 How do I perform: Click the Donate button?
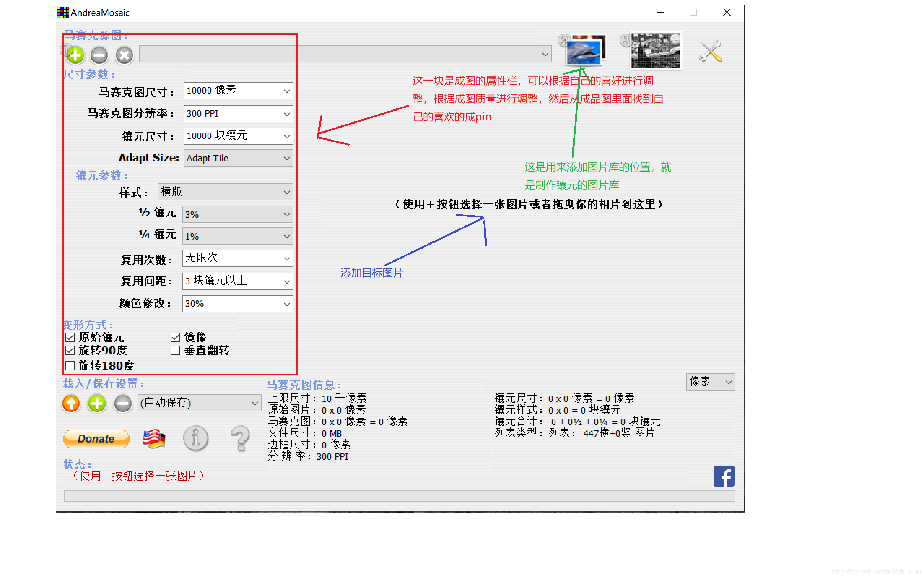[96, 439]
